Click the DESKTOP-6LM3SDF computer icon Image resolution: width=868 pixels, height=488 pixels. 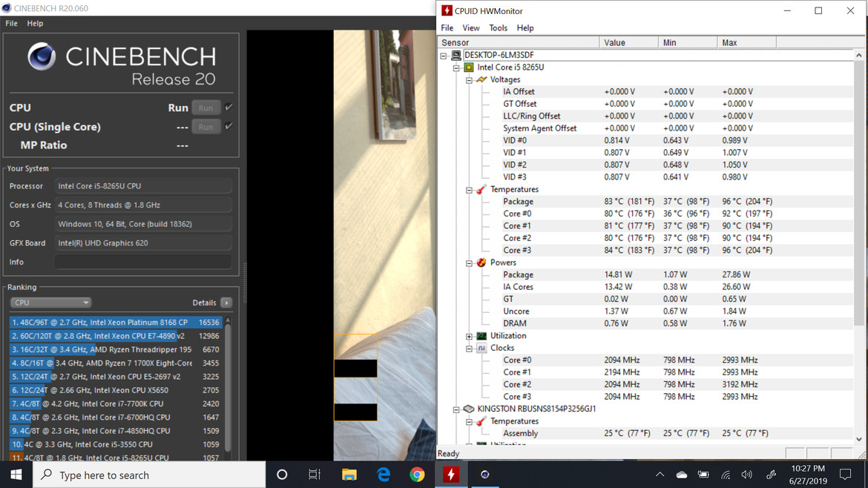pos(456,56)
